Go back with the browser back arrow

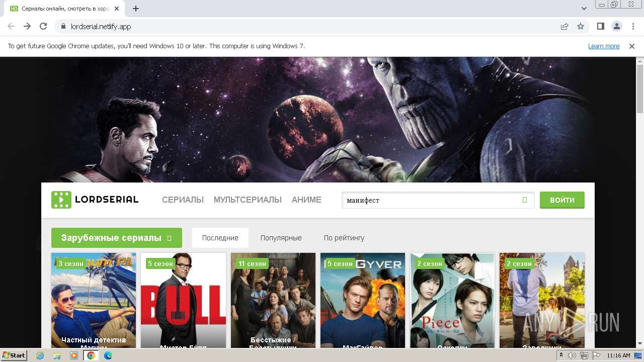point(11,26)
